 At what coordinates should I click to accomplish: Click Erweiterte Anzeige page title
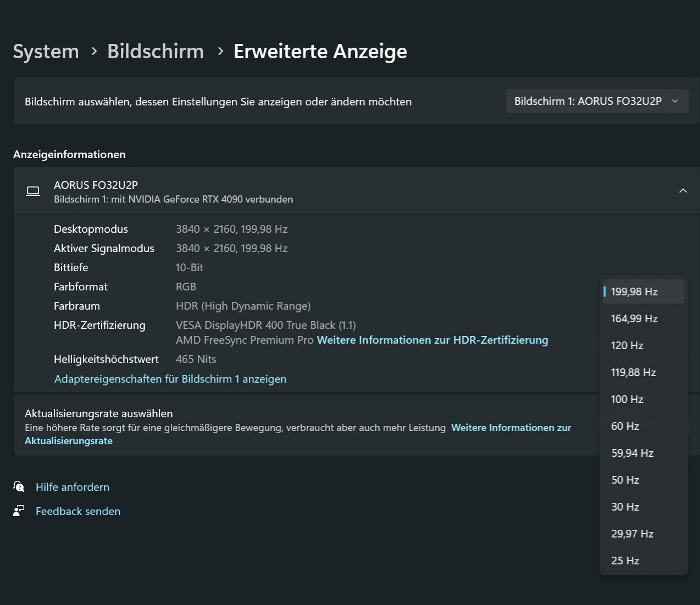click(320, 52)
